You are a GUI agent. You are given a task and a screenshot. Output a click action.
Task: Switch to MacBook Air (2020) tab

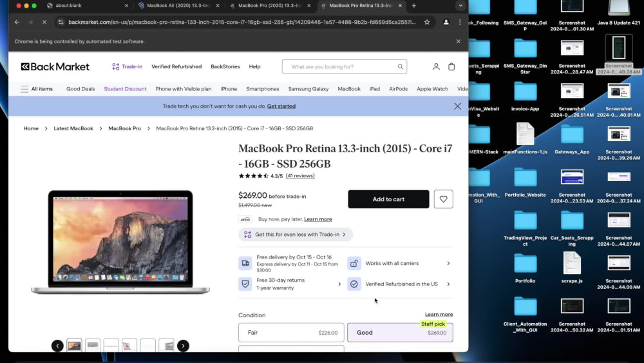(x=178, y=6)
